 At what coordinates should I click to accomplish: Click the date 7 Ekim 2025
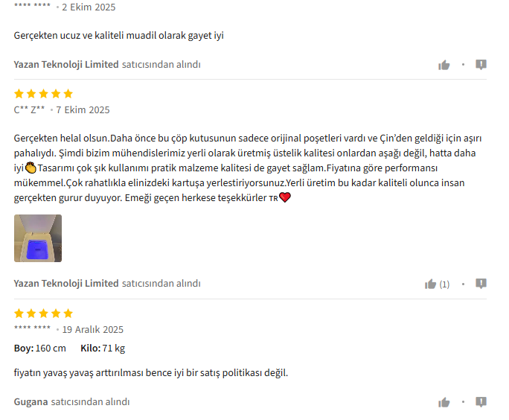83,109
